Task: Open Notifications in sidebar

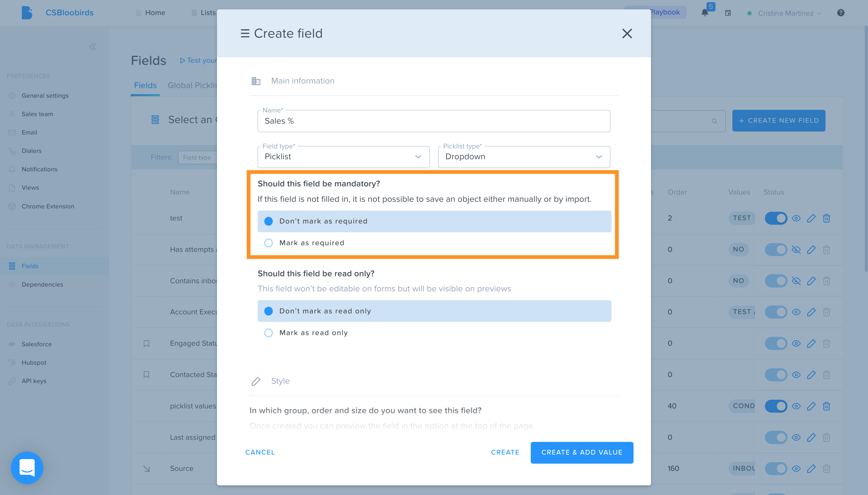Action: tap(39, 169)
